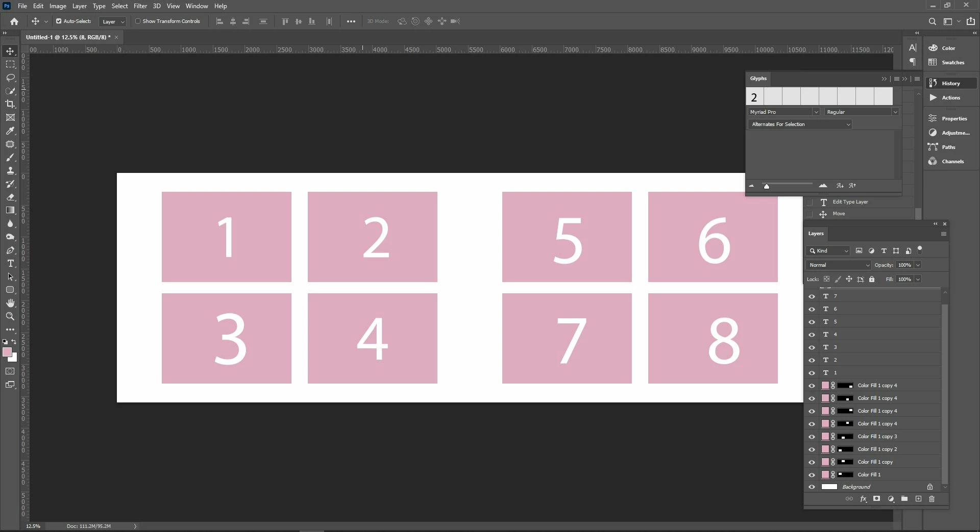The height and width of the screenshot is (532, 980).
Task: Click the Home icon in options bar
Action: pyautogui.click(x=14, y=21)
